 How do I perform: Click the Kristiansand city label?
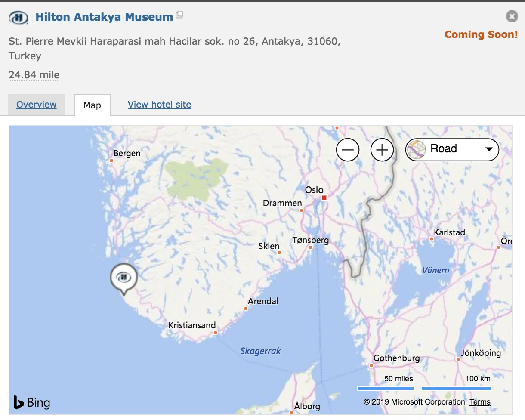tap(192, 325)
